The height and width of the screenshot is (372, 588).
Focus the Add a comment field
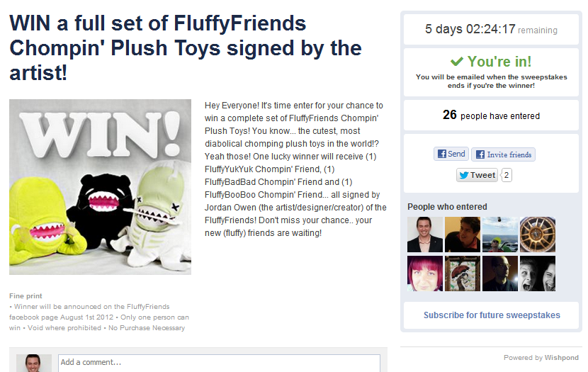click(x=219, y=363)
